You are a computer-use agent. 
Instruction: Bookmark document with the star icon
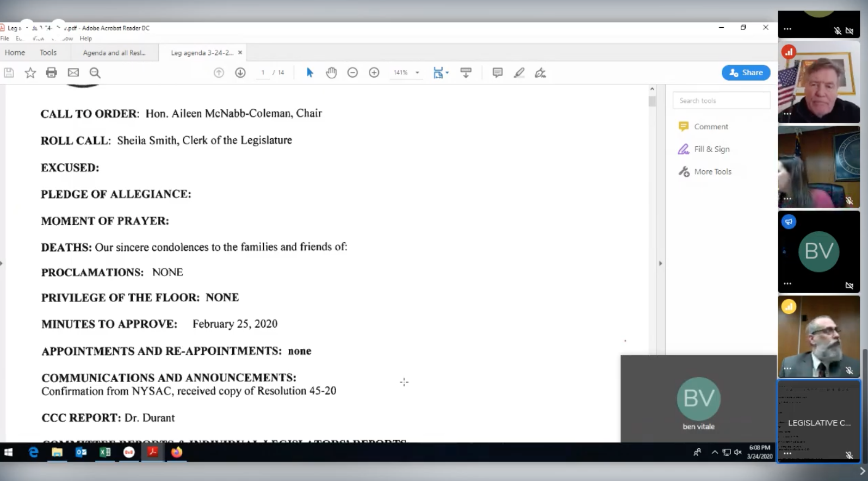[x=30, y=73]
